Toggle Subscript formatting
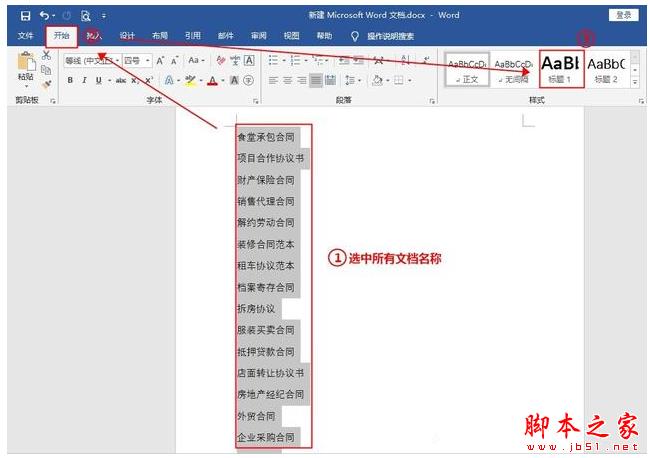This screenshot has height=458, width=650. click(135, 81)
